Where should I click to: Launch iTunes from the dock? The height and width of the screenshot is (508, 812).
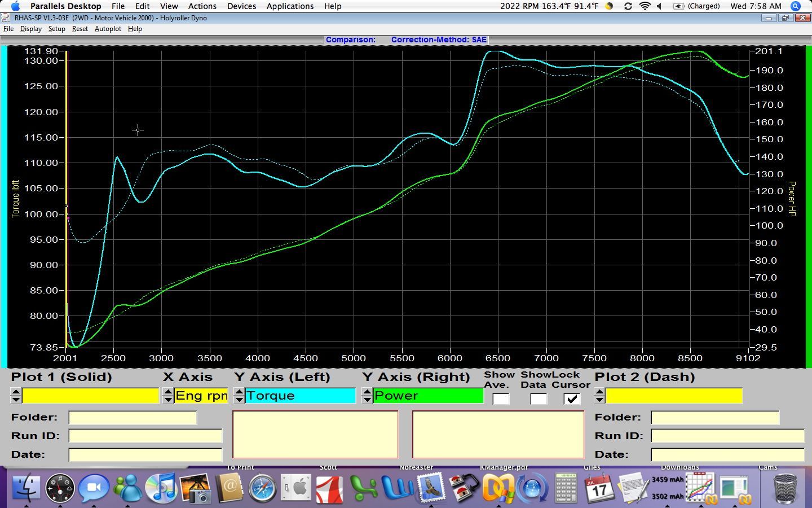point(161,488)
